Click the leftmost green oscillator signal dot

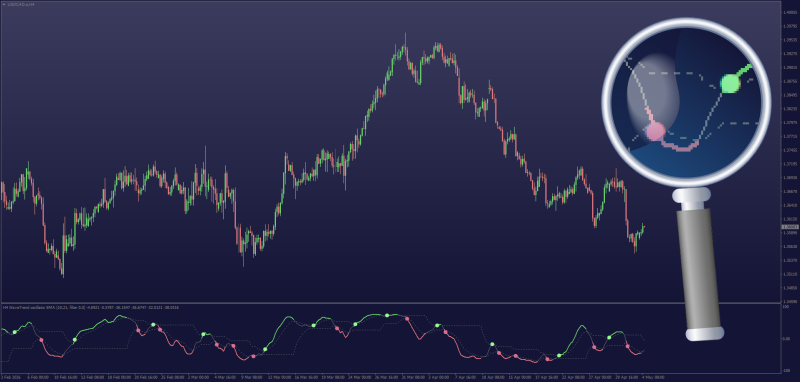14,332
